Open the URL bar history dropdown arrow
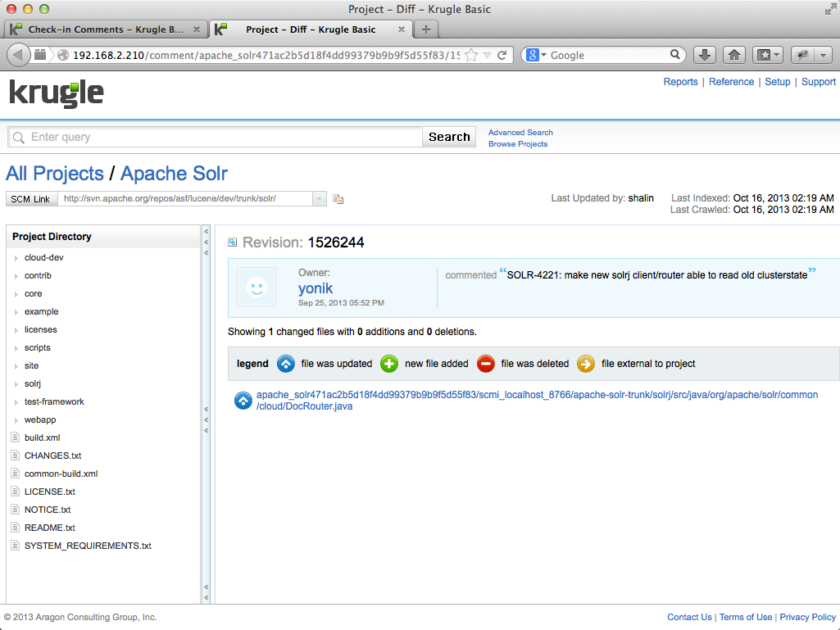 pyautogui.click(x=487, y=55)
